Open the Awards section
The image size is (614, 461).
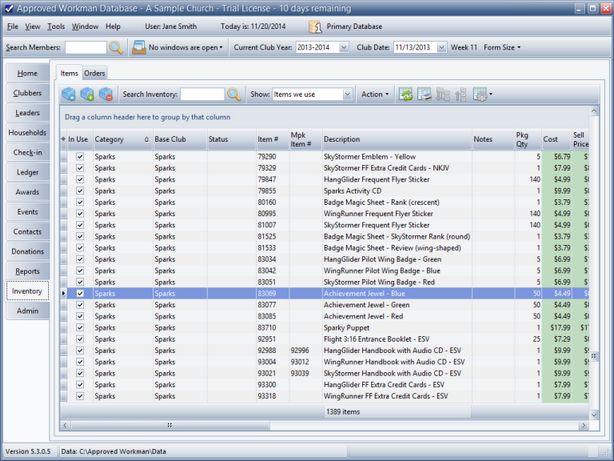click(27, 192)
